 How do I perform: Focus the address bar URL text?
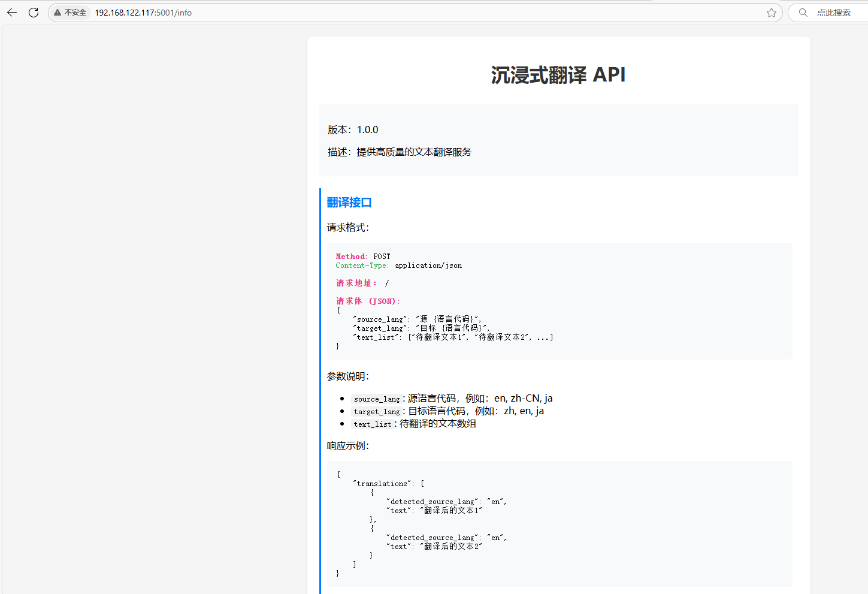[x=143, y=13]
